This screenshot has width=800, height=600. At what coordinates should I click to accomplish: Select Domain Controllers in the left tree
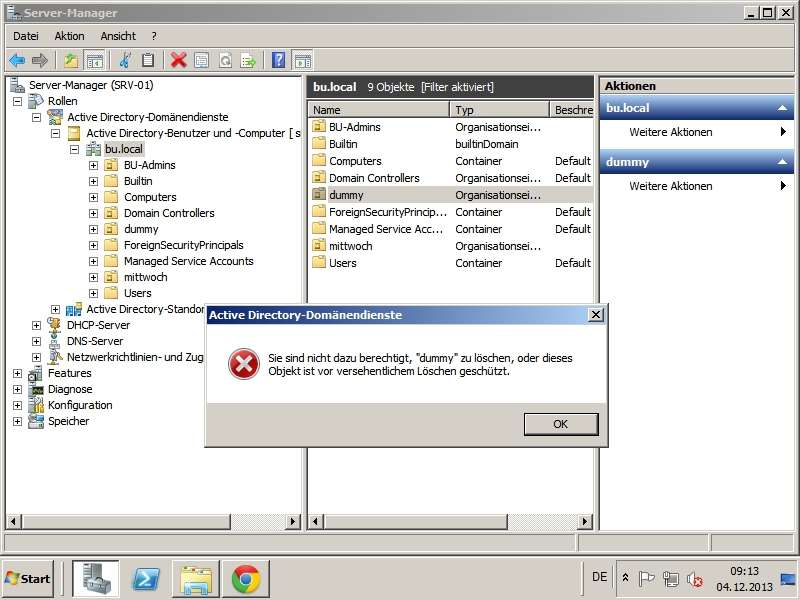point(168,213)
